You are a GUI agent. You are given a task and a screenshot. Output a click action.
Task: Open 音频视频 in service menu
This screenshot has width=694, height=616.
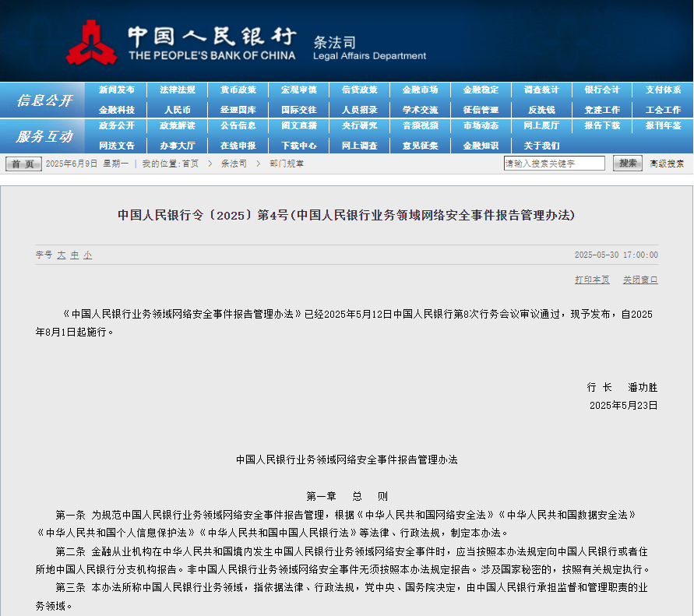coord(420,125)
